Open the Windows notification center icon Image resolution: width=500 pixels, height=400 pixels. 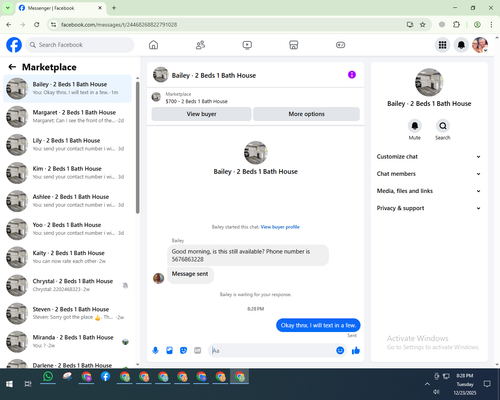tap(487, 384)
